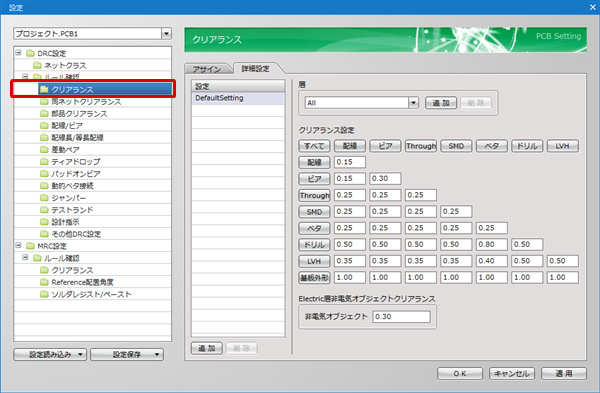The width and height of the screenshot is (600, 393).
Task: Edit the SMD row's last 0.25 field
Action: 456,212
